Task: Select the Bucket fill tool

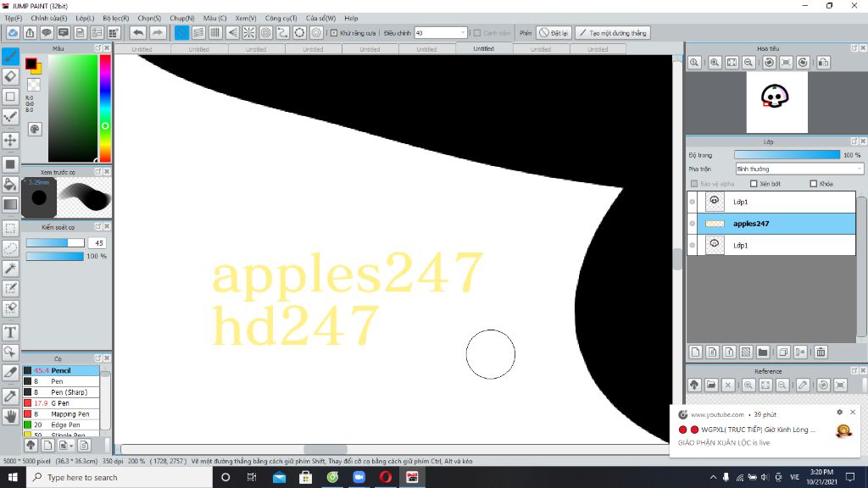Action: click(10, 184)
